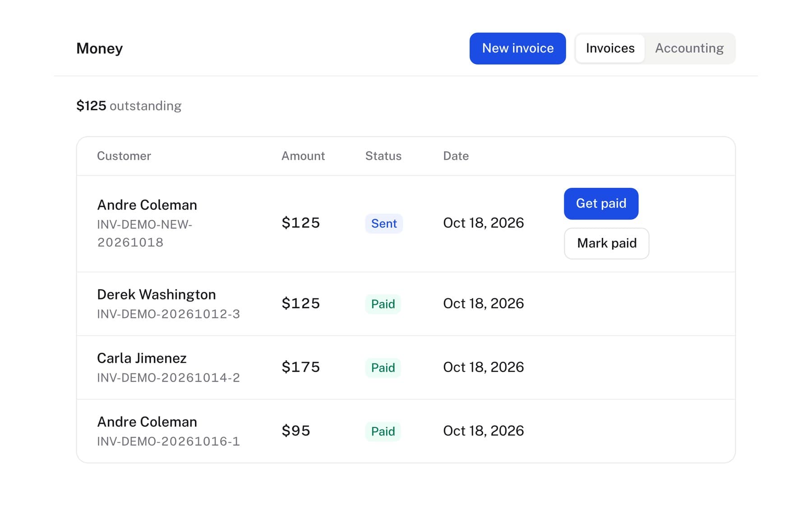
Task: Click invoice number INV-DEMO-20261012-3
Action: coord(169,314)
